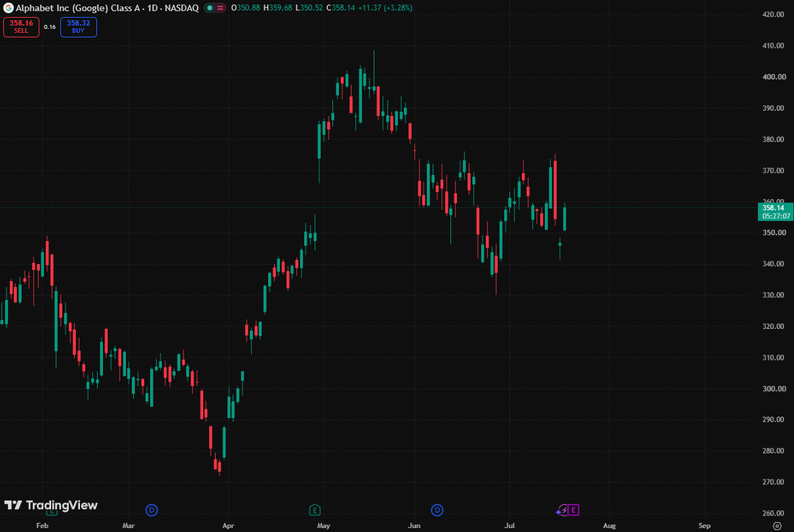794x532 pixels.
Task: Click the 400.00 price scale label
Action: [774, 77]
